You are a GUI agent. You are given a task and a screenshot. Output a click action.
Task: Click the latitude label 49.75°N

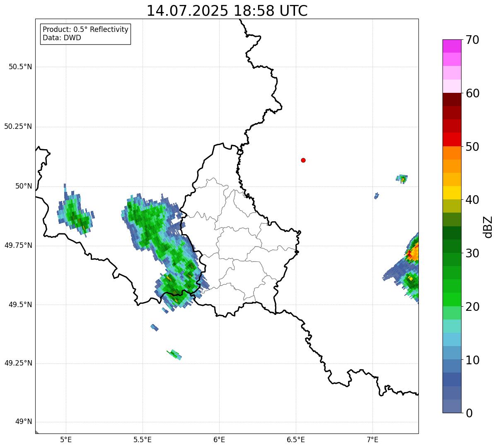coord(18,245)
